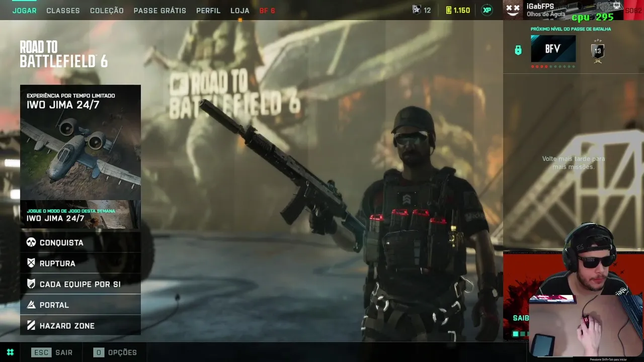Select the BF 6 tab
This screenshot has width=644, height=362.
pos(267,11)
